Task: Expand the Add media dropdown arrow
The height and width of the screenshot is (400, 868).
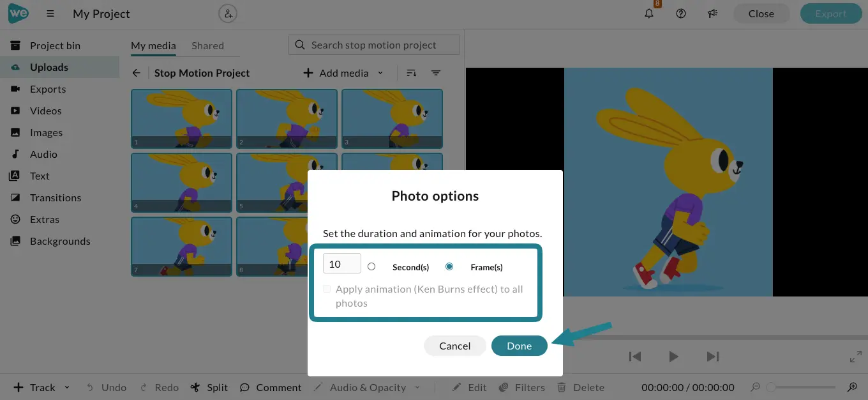Action: pos(380,73)
